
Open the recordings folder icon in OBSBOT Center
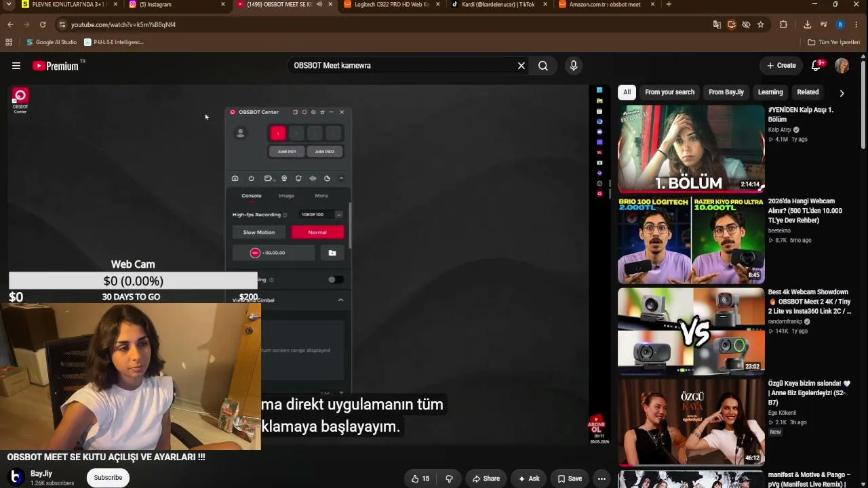pos(332,253)
